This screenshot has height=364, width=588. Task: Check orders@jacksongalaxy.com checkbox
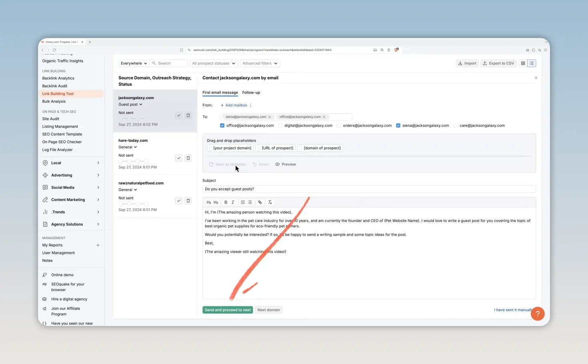339,126
